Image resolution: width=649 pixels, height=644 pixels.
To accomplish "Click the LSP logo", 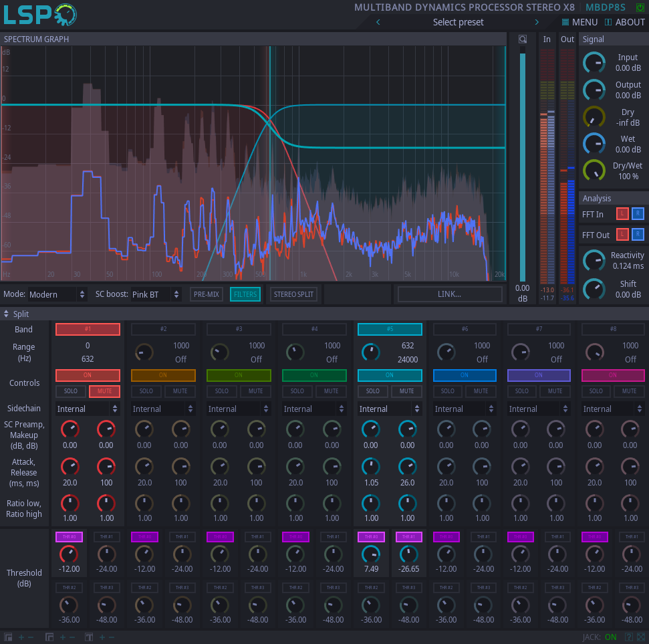I will 40,15.
